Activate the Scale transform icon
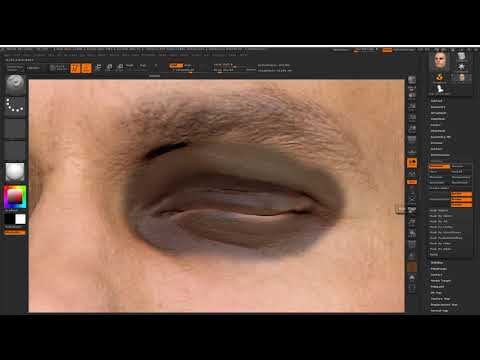The image size is (480, 360). tap(109, 68)
